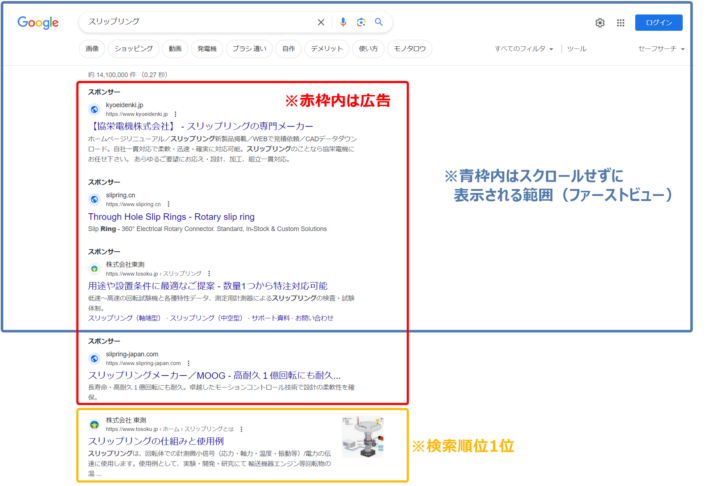Select the 動画 filter chip
720x486 pixels.
click(175, 49)
